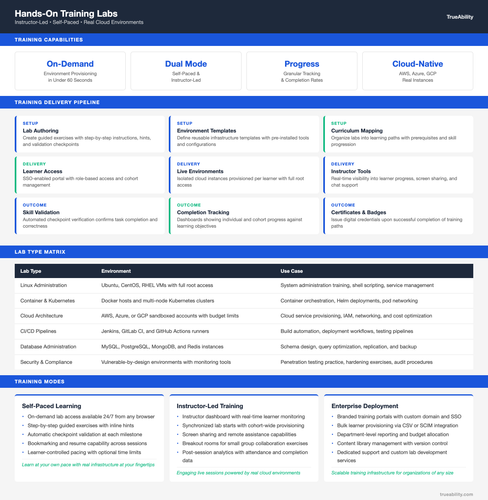Click the Scalable training infrastructure tagline

[x=392, y=473]
